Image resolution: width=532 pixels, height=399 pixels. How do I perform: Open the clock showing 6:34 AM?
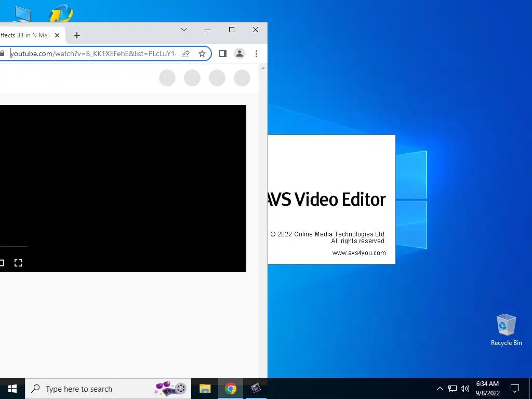[487, 389]
